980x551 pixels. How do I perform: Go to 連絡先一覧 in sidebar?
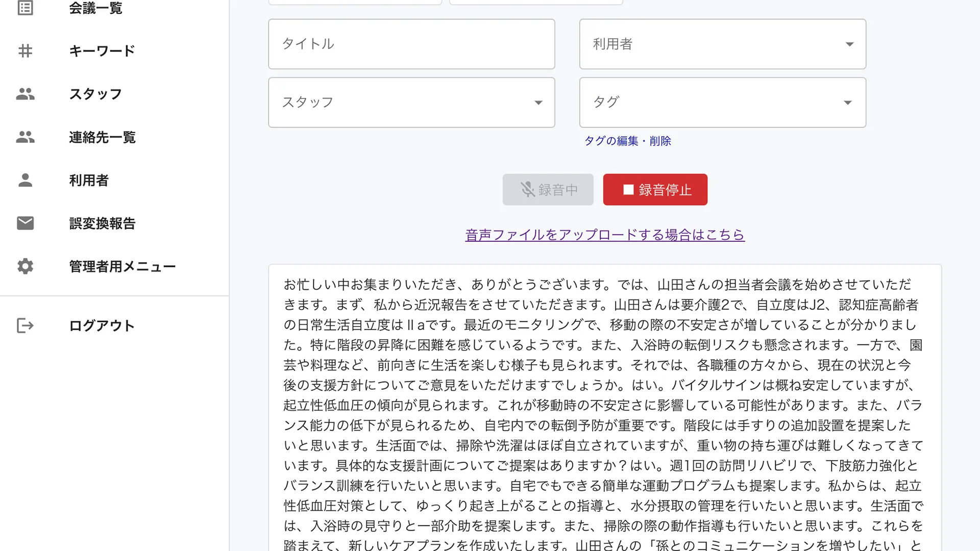pos(102,137)
